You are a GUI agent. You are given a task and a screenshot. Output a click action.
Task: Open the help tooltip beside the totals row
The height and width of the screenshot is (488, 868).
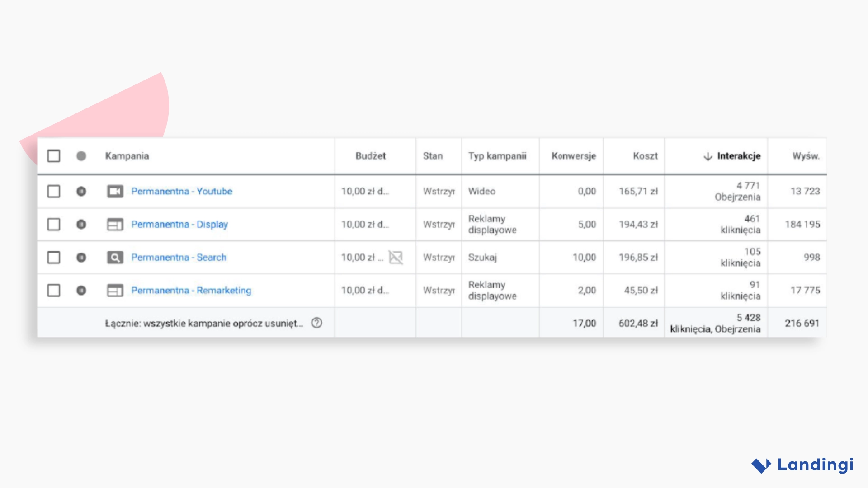pyautogui.click(x=316, y=323)
